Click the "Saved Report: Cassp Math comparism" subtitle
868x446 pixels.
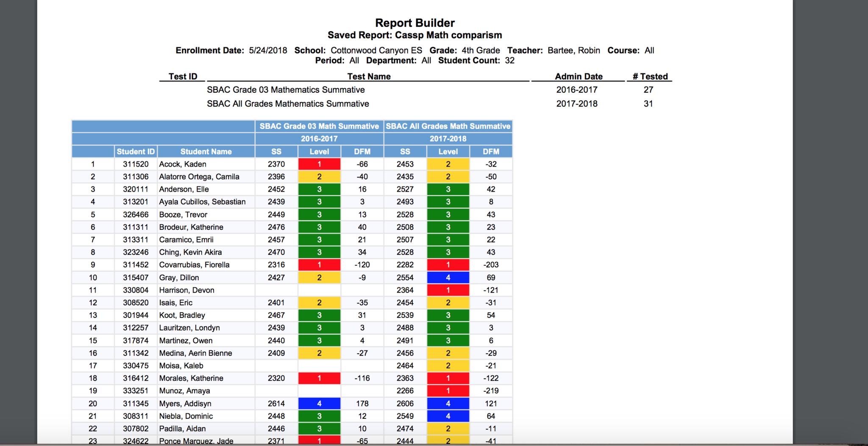point(415,35)
